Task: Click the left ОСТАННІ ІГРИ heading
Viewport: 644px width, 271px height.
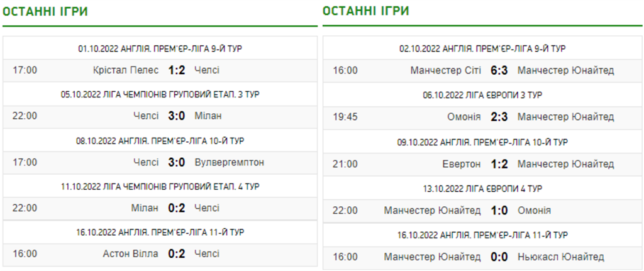Action: pos(46,12)
